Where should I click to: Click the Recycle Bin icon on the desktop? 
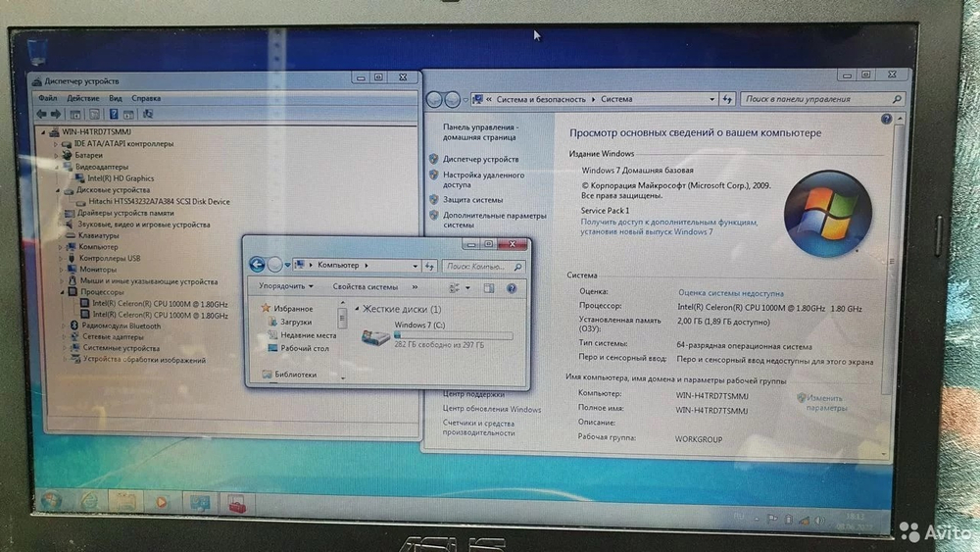tap(37, 51)
